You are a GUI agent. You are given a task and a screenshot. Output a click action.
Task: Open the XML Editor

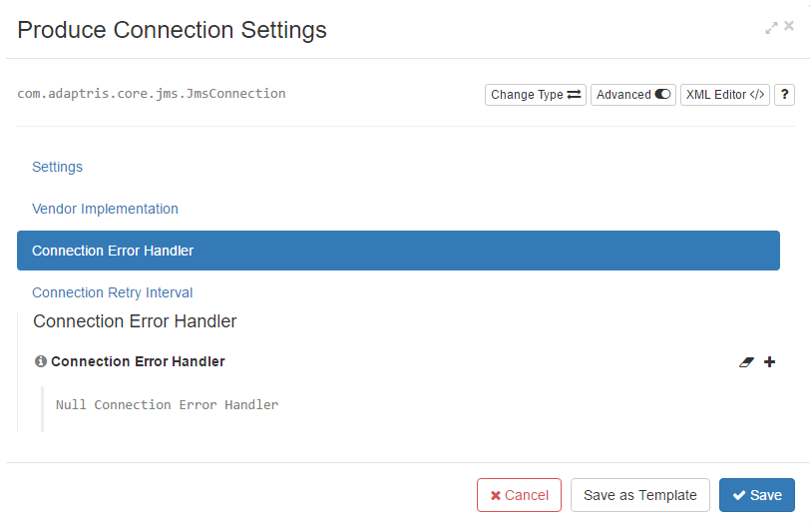click(x=725, y=95)
